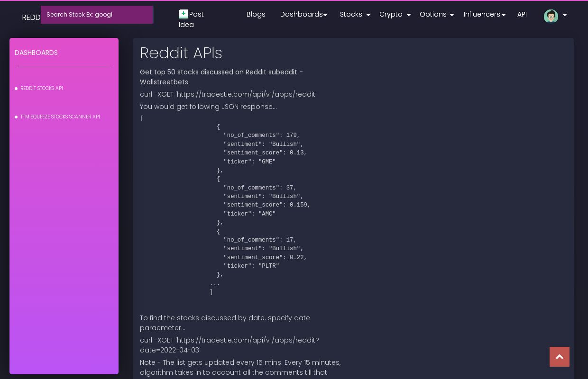Click the curl command with date=2022-04-03

pos(230,345)
